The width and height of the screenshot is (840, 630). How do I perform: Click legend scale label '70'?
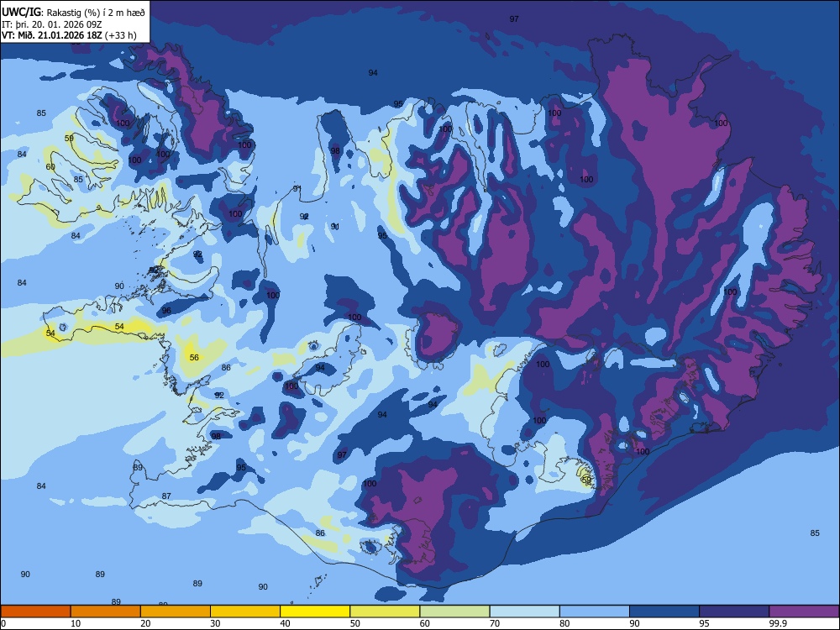pos(495,623)
